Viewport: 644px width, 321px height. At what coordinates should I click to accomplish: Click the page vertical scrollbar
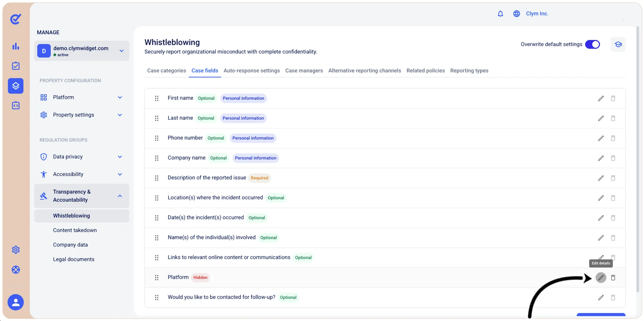[638, 159]
